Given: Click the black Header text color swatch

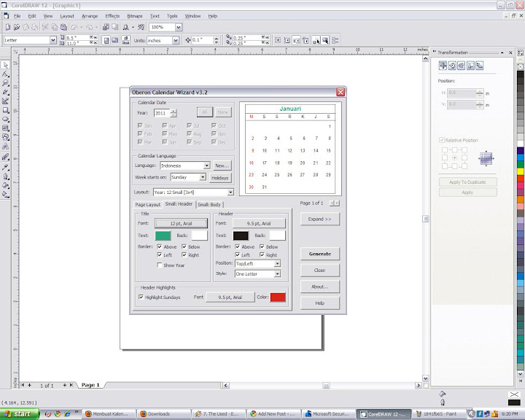Looking at the screenshot, I should pos(241,236).
